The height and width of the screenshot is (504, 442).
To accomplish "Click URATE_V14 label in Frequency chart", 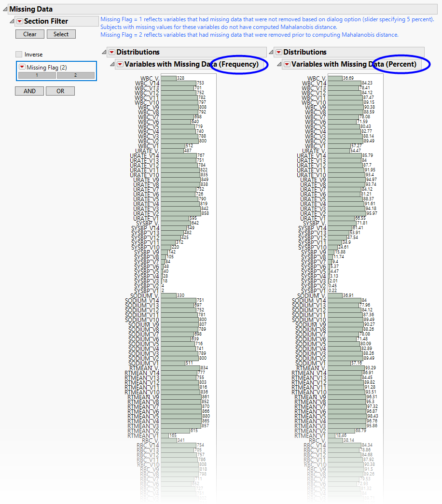I will (x=144, y=155).
